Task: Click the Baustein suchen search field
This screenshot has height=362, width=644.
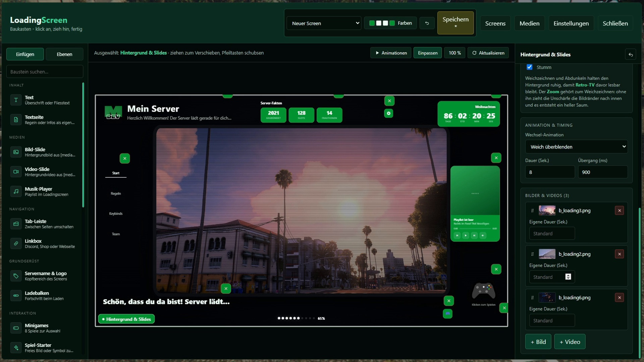Action: (45, 72)
